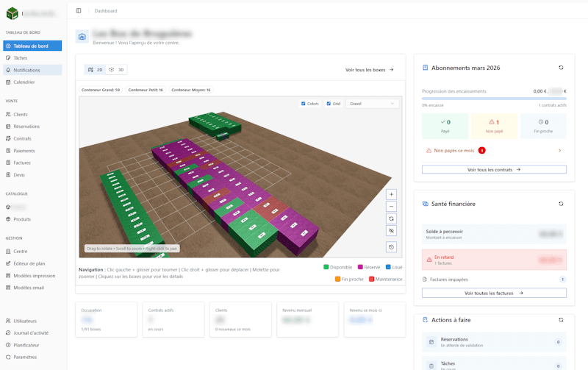The width and height of the screenshot is (588, 370).
Task: Uncheck the Colors checkbox
Action: point(304,104)
